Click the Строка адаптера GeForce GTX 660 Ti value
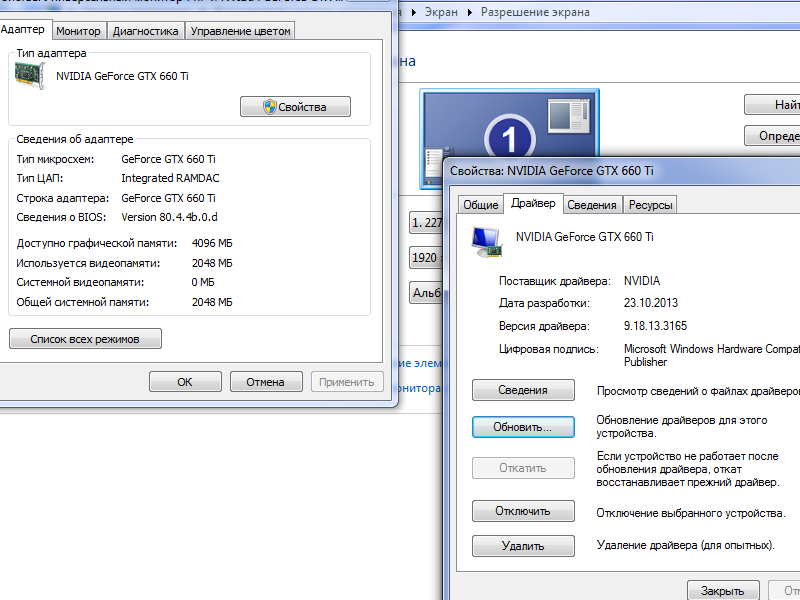This screenshot has width=800, height=600. click(x=168, y=198)
